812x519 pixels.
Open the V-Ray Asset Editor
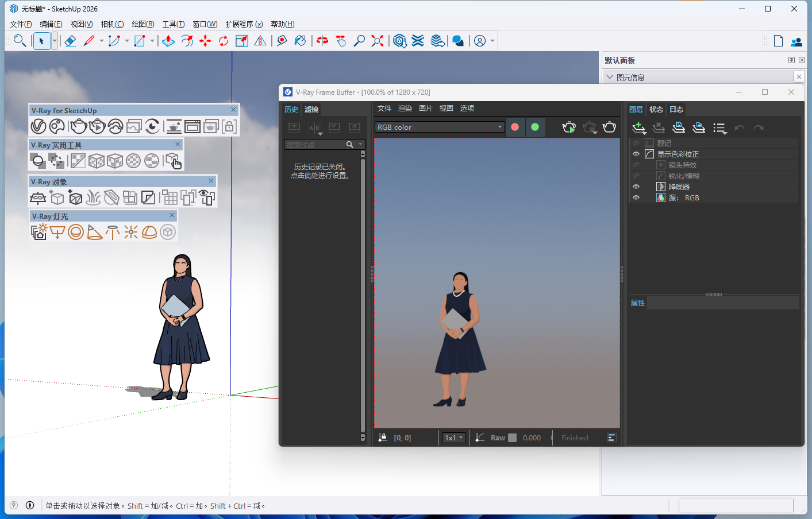(x=39, y=126)
